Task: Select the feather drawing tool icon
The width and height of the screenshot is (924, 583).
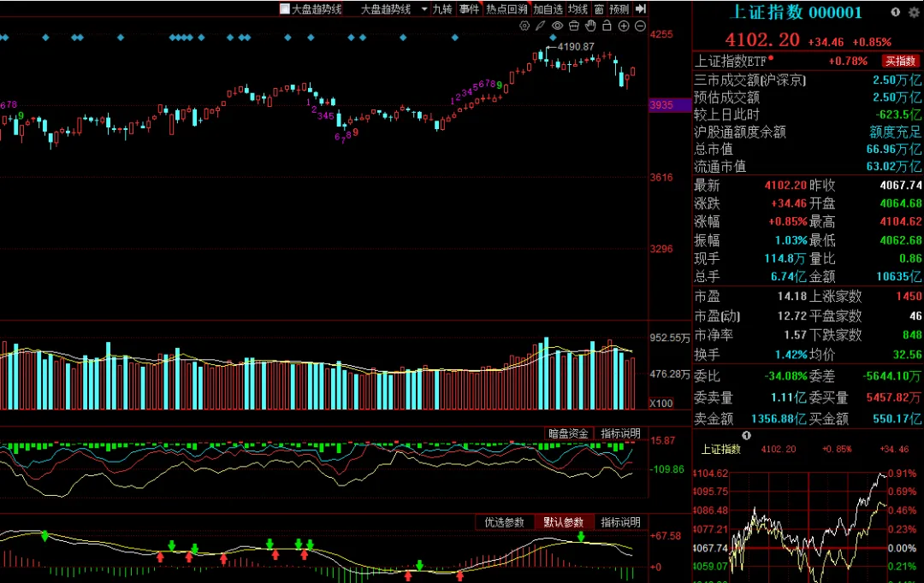Action: (541, 26)
